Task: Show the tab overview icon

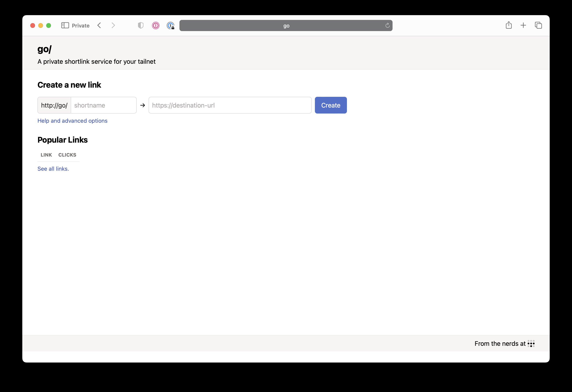Action: [x=538, y=25]
